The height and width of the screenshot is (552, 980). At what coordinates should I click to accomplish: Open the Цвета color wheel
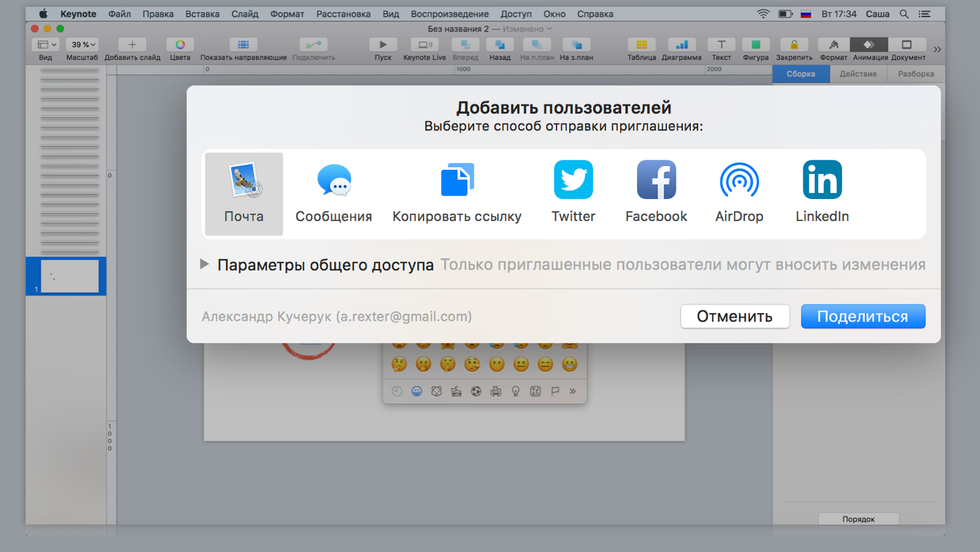coord(180,45)
